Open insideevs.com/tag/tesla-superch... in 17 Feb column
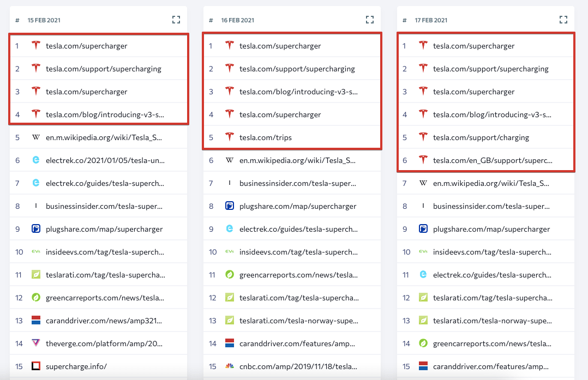The height and width of the screenshot is (380, 588). coord(492,252)
